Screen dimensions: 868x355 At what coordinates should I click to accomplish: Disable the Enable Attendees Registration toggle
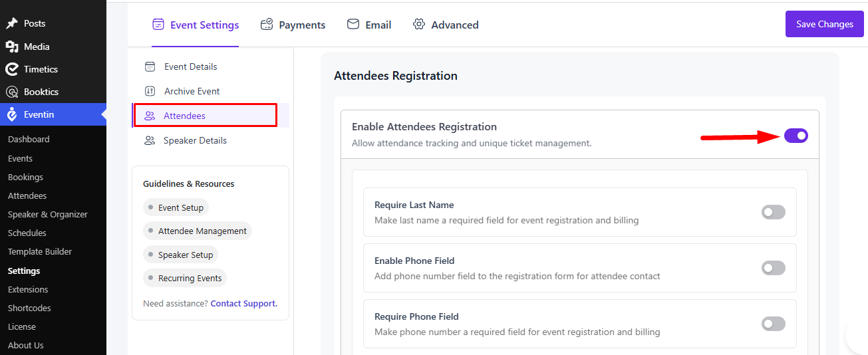coord(796,136)
